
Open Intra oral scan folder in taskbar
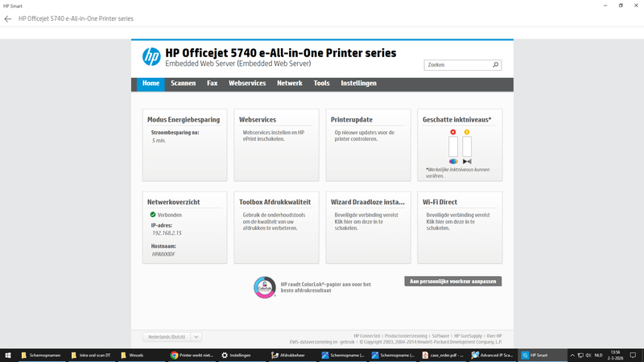[x=91, y=356]
